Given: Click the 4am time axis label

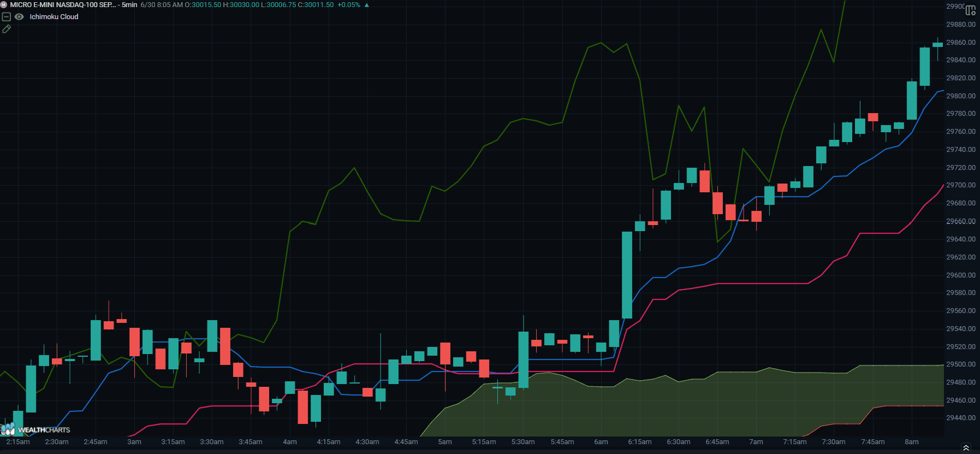Looking at the screenshot, I should 290,442.
